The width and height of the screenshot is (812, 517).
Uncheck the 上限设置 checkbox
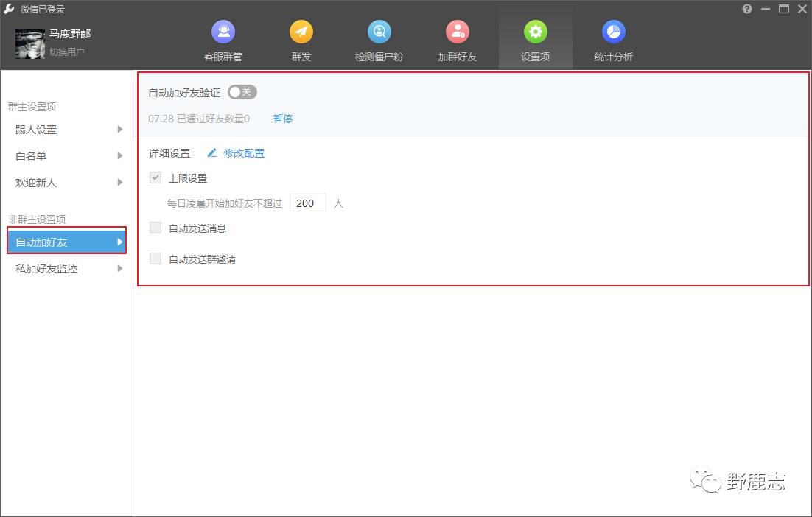pos(155,177)
